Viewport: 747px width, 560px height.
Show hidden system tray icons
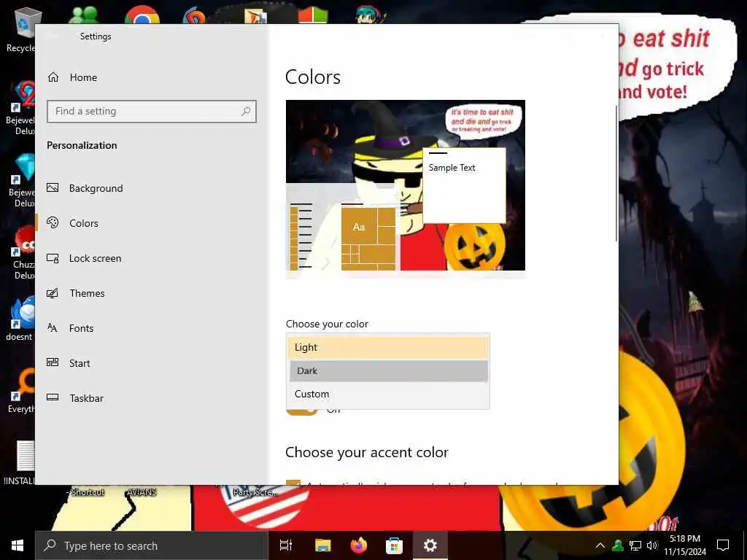[x=600, y=545]
